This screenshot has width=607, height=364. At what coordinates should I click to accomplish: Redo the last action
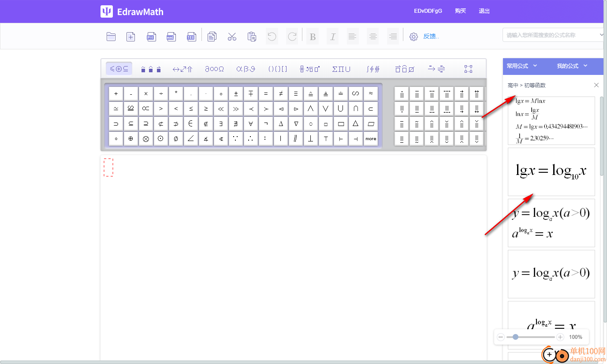pos(292,37)
